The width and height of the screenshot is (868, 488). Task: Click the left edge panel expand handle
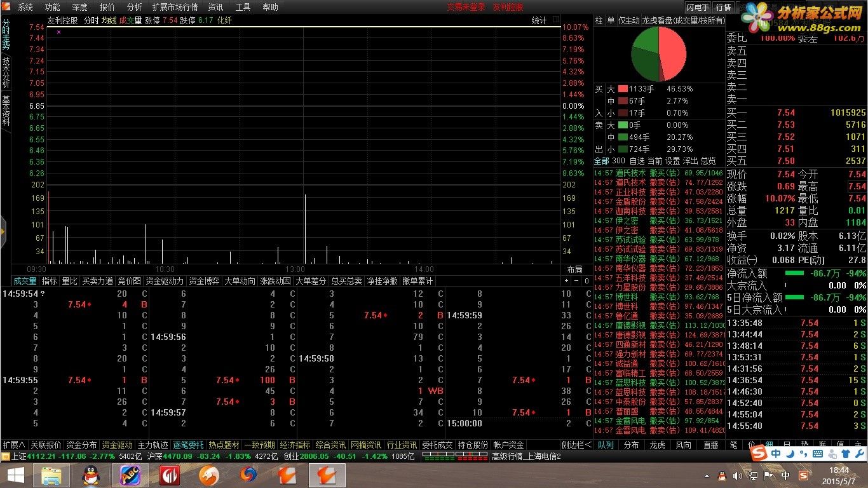tap(3, 231)
